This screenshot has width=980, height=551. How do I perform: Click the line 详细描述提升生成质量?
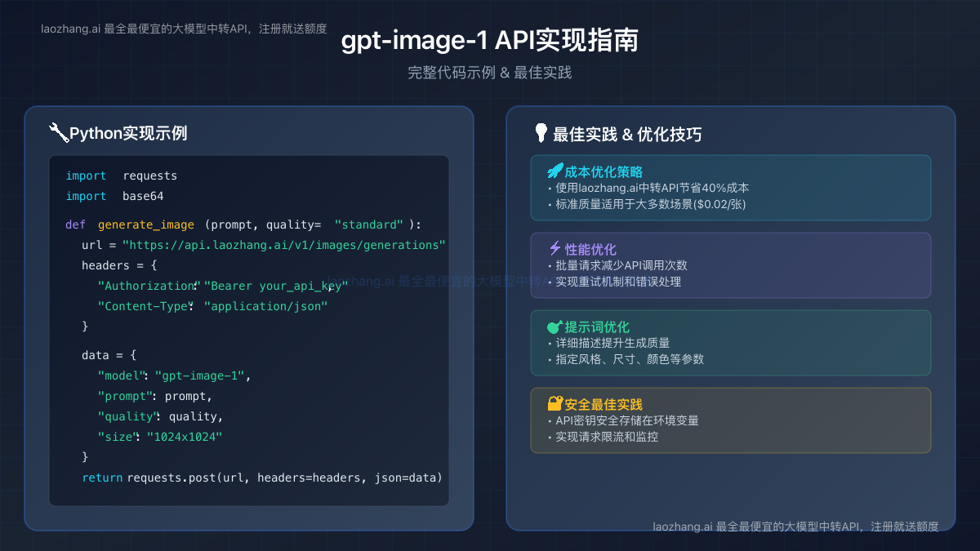tap(608, 343)
